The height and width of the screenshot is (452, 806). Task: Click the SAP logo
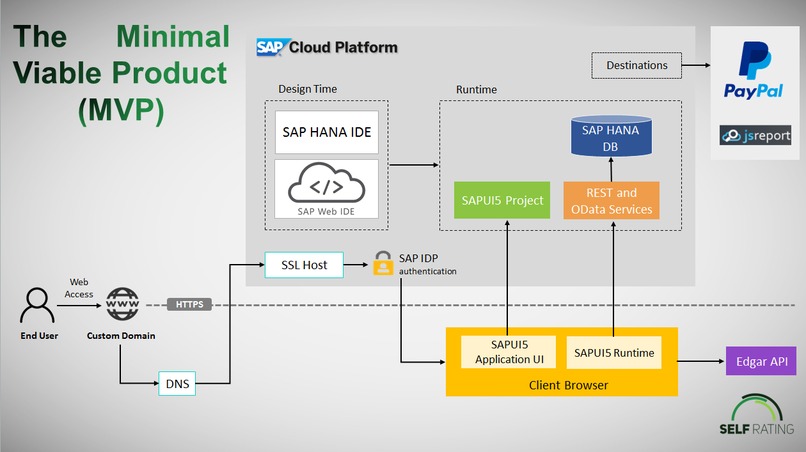(273, 47)
